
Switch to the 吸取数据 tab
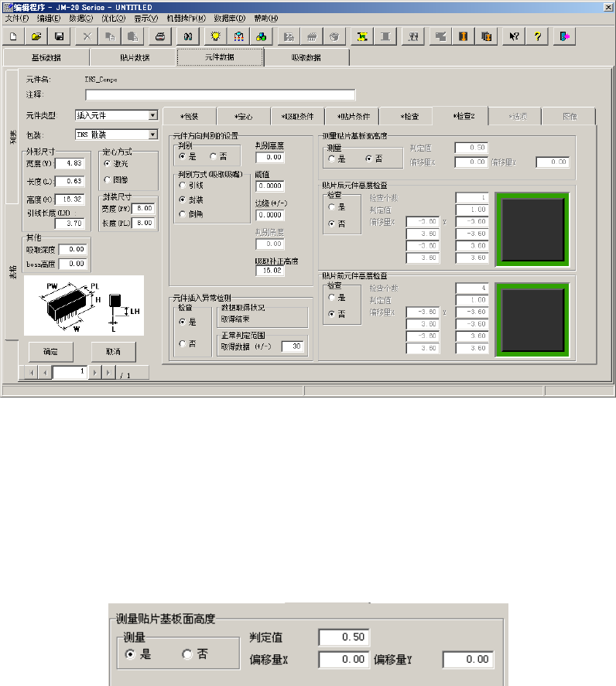306,58
